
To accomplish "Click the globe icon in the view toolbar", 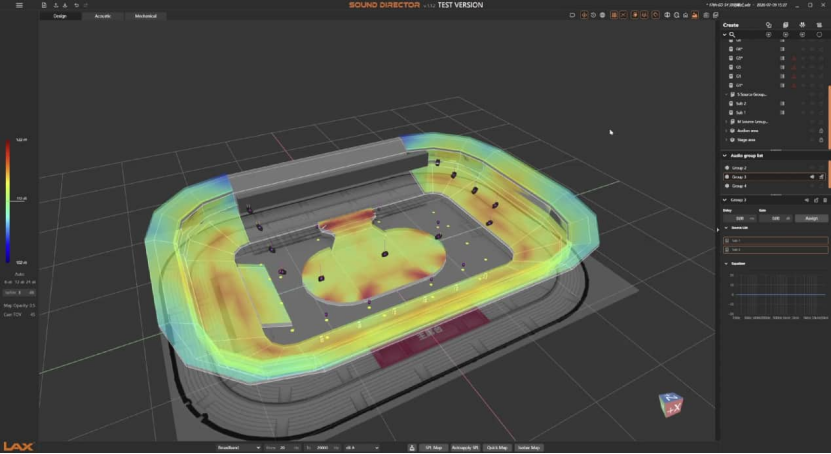I will click(602, 15).
